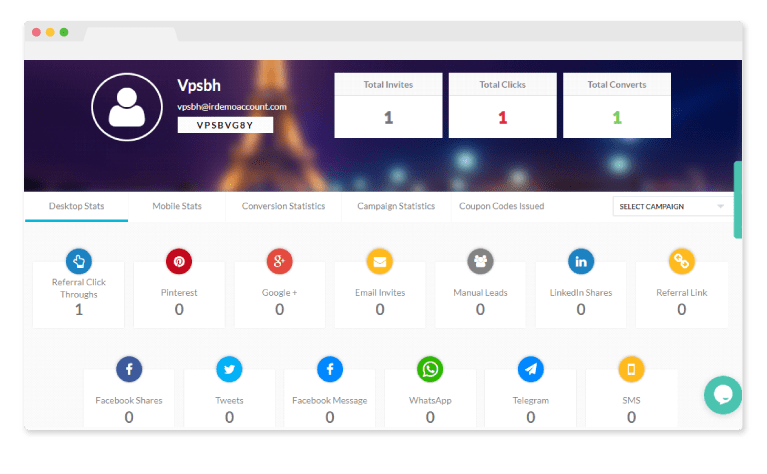
Task: Click the green vertical scrollbar handle
Action: [x=738, y=200]
